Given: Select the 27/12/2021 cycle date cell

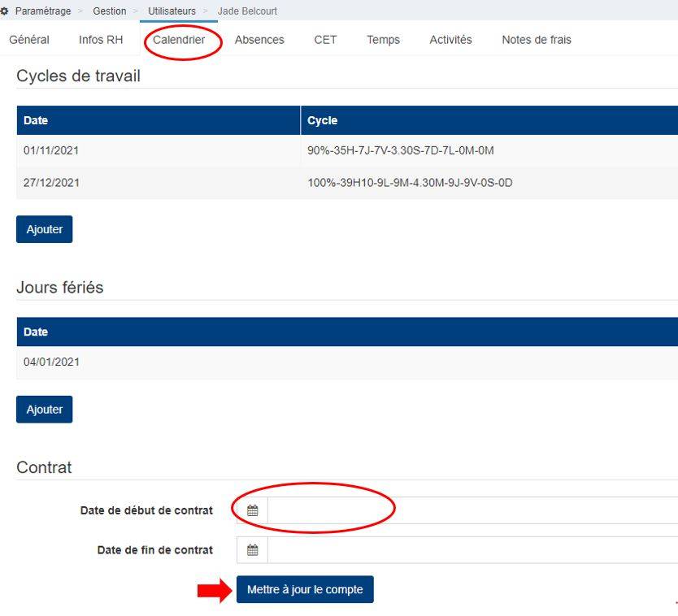Looking at the screenshot, I should pos(159,182).
